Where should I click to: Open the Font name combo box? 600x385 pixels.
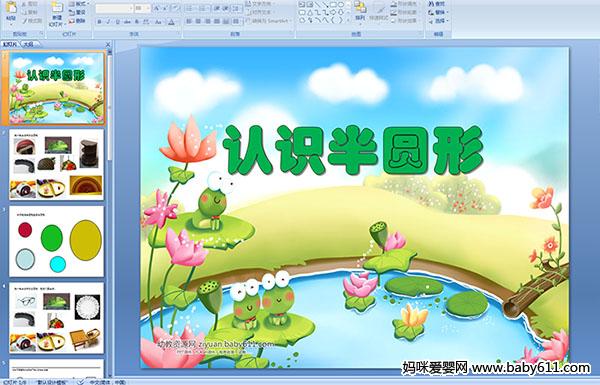click(114, 8)
